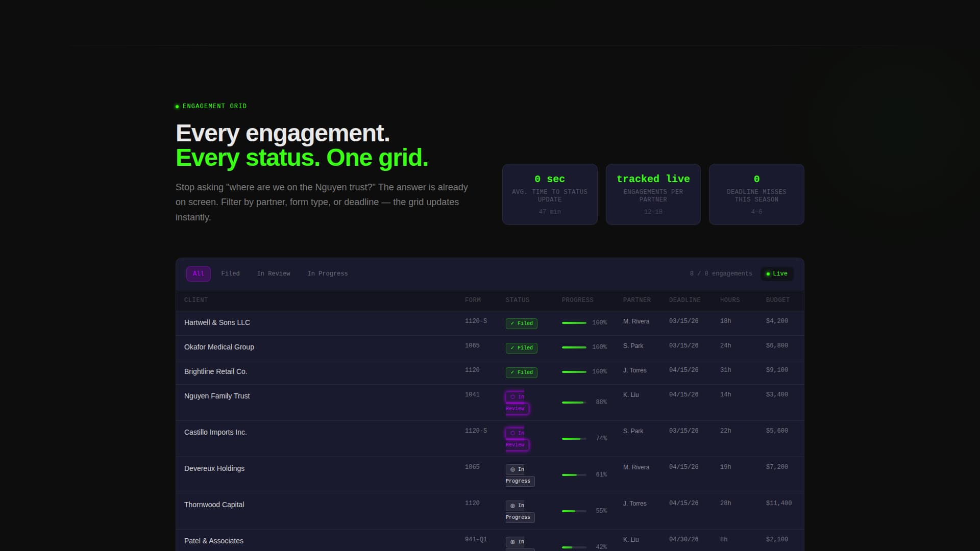980x551 pixels.
Task: Sort by the DEADLINE column header
Action: pyautogui.click(x=685, y=300)
